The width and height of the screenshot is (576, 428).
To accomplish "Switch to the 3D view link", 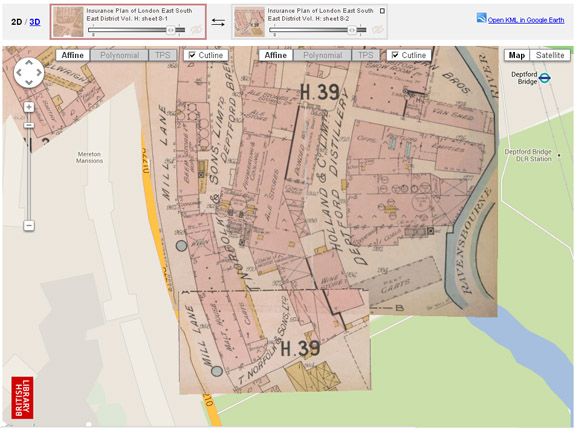I will [35, 22].
